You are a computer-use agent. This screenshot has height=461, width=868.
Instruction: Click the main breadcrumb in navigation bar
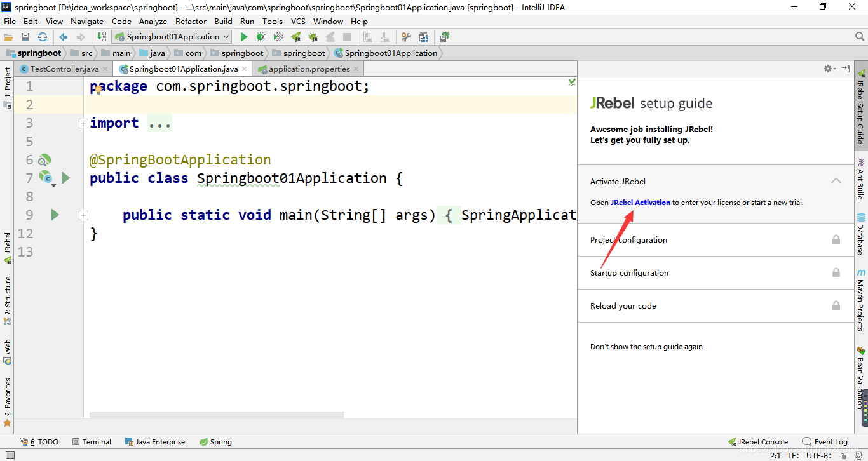pyautogui.click(x=116, y=53)
